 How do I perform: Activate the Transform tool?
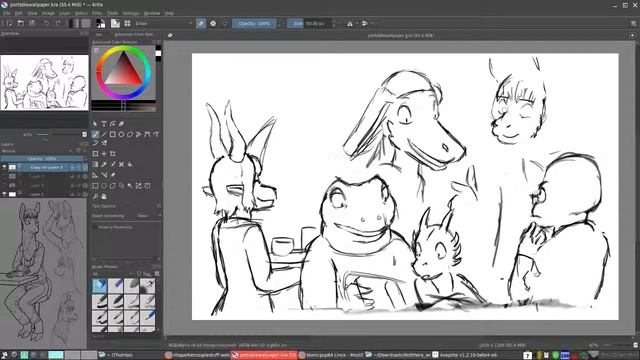[95, 154]
